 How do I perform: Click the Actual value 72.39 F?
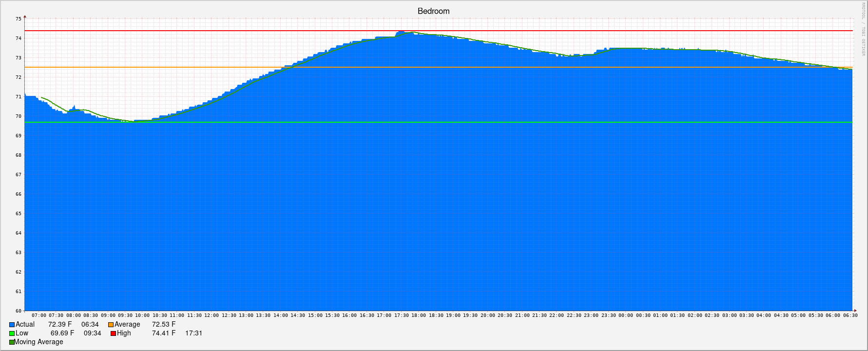coord(60,325)
